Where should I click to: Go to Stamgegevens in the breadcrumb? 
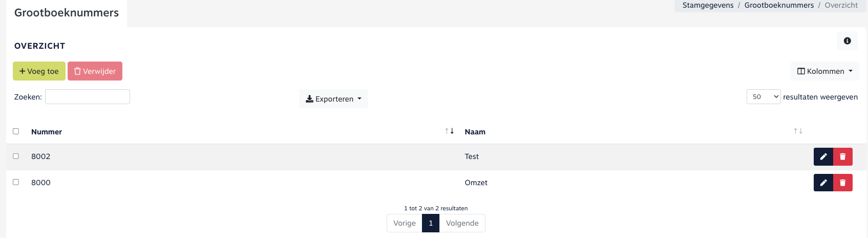(708, 5)
